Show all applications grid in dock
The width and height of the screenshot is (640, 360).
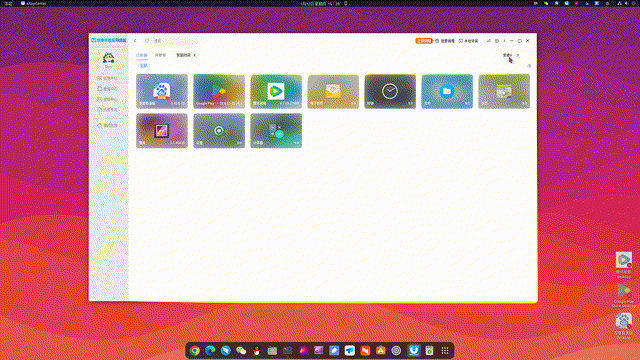click(445, 351)
